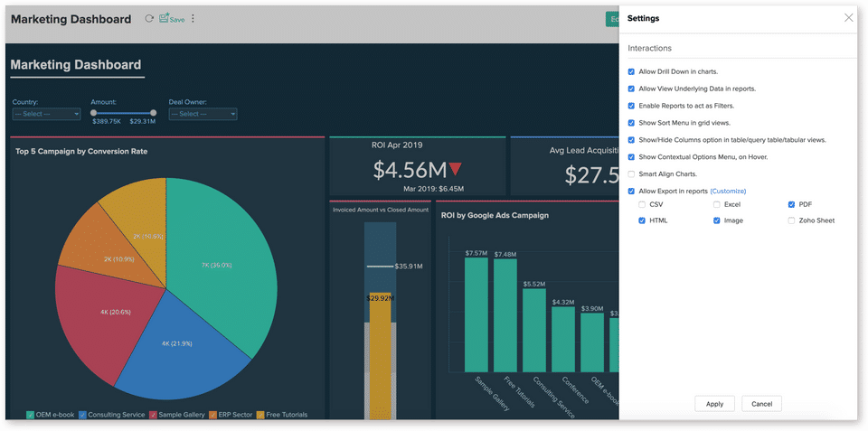Toggle the Free Tutorials legend icon
Viewport: 868px width, 431px height.
[260, 415]
